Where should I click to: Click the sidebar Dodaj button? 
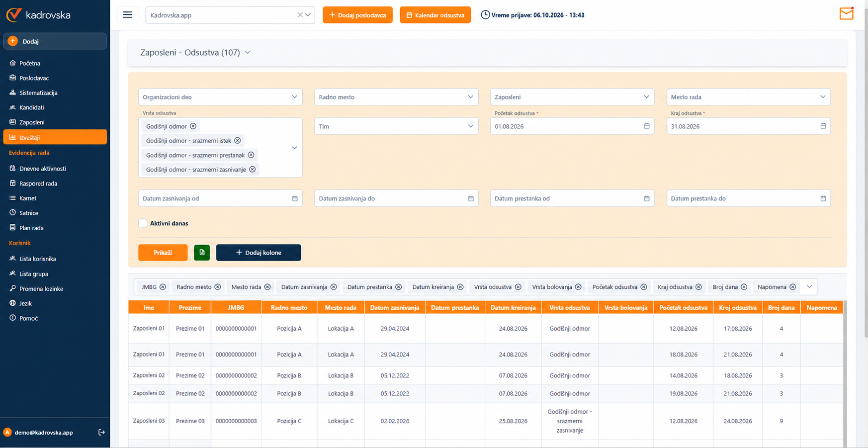(x=55, y=41)
